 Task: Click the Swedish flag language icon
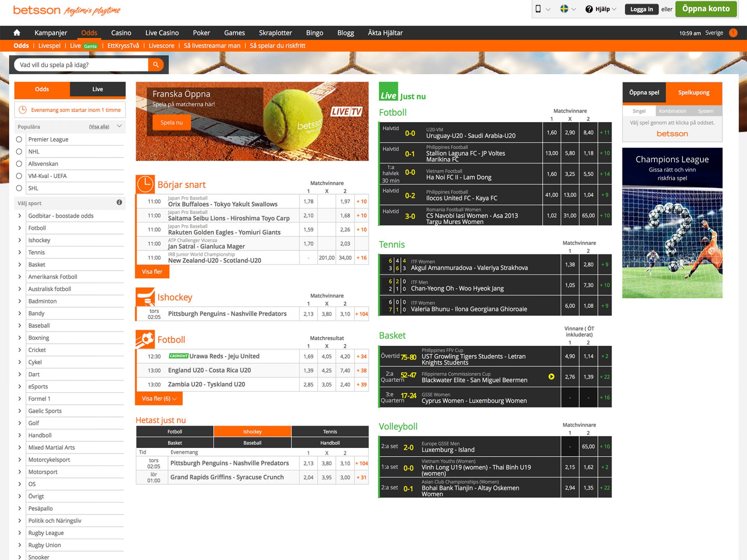(564, 9)
